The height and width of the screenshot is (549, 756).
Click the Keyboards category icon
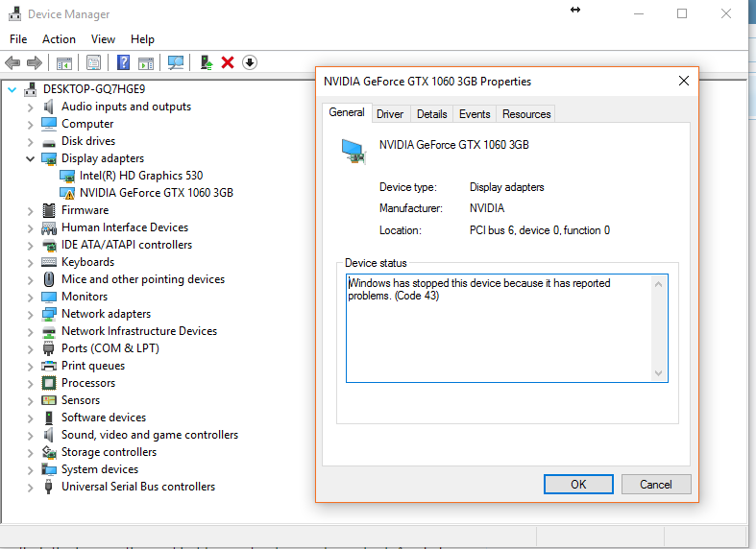[x=49, y=262]
